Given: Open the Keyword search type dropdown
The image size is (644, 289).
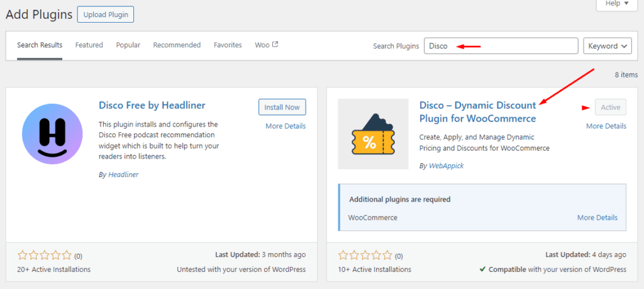Looking at the screenshot, I should coord(608,46).
